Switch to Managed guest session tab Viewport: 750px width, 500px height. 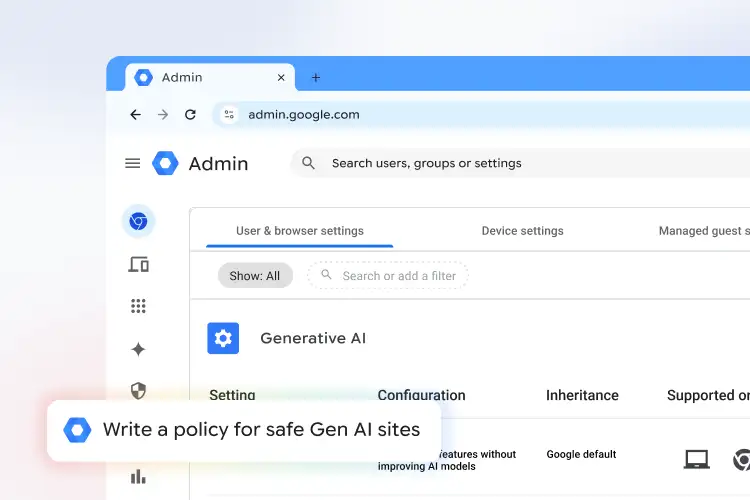[x=704, y=231]
